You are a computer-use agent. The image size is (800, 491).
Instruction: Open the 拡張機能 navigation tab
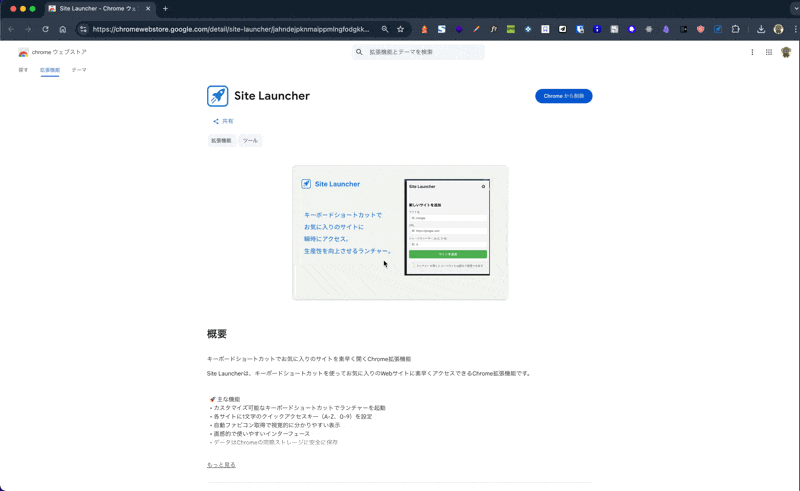(x=50, y=70)
